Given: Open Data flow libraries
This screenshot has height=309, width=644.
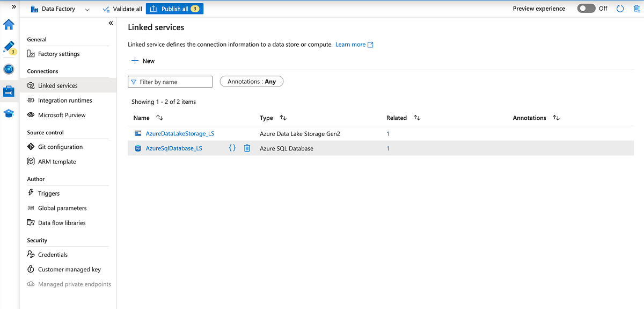Looking at the screenshot, I should click(62, 223).
